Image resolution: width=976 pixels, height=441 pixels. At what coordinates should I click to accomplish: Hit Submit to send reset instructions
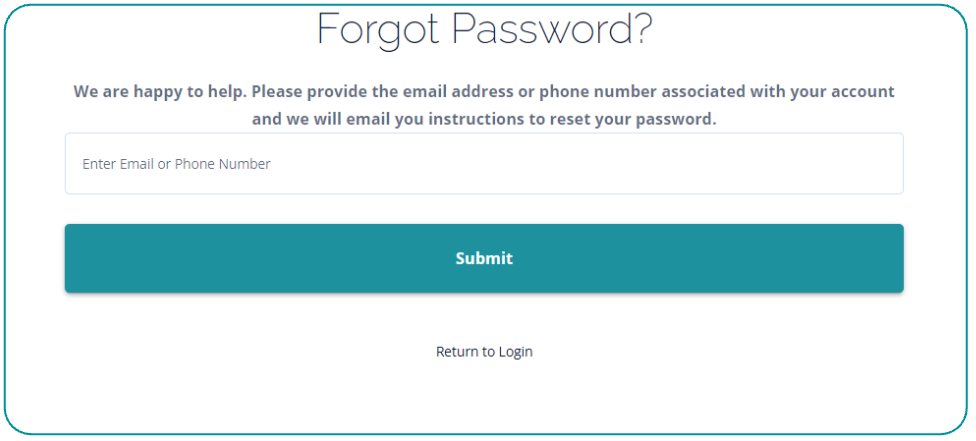[x=484, y=258]
